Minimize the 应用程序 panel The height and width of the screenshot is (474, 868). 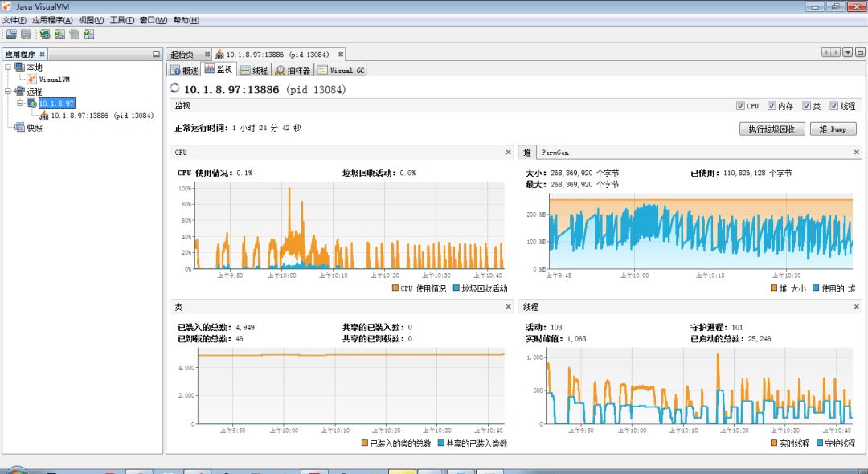tap(156, 54)
